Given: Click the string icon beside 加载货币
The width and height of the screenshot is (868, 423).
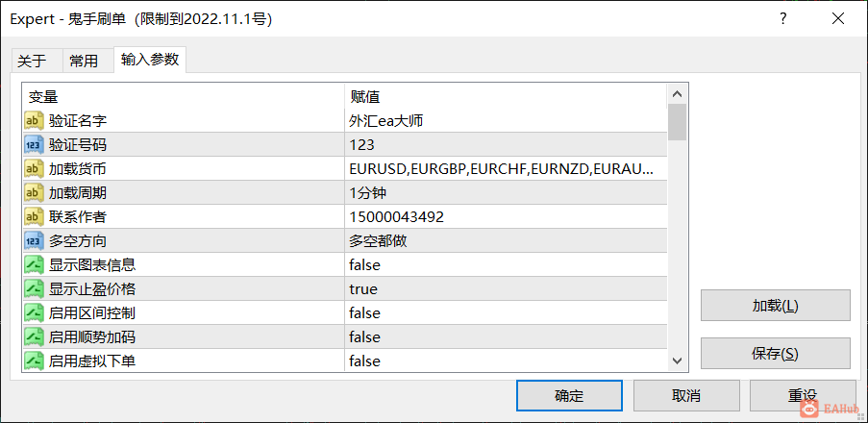Looking at the screenshot, I should pos(34,169).
